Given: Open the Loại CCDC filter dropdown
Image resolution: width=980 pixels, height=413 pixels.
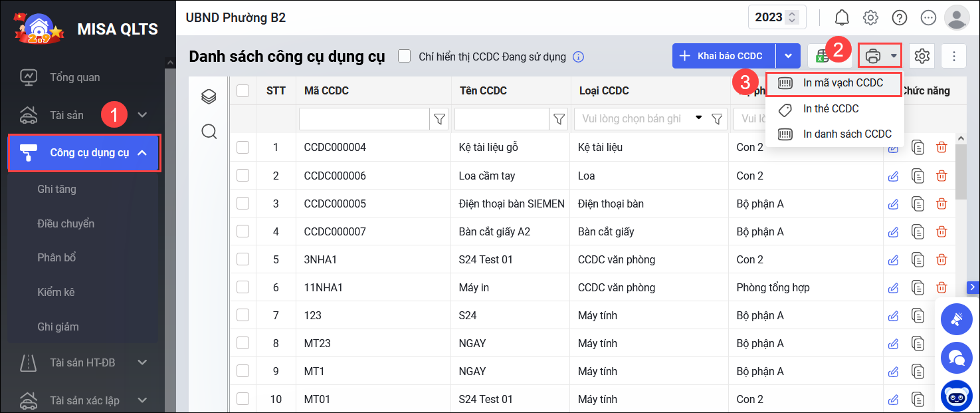Looking at the screenshot, I should point(698,118).
